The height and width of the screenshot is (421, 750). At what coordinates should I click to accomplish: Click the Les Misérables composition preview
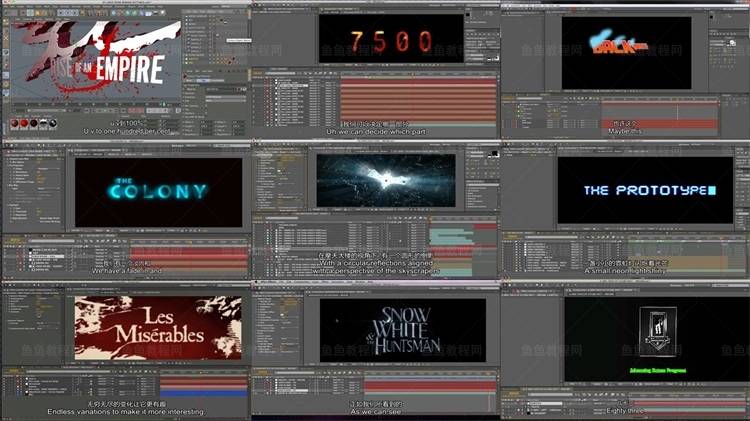coord(158,328)
